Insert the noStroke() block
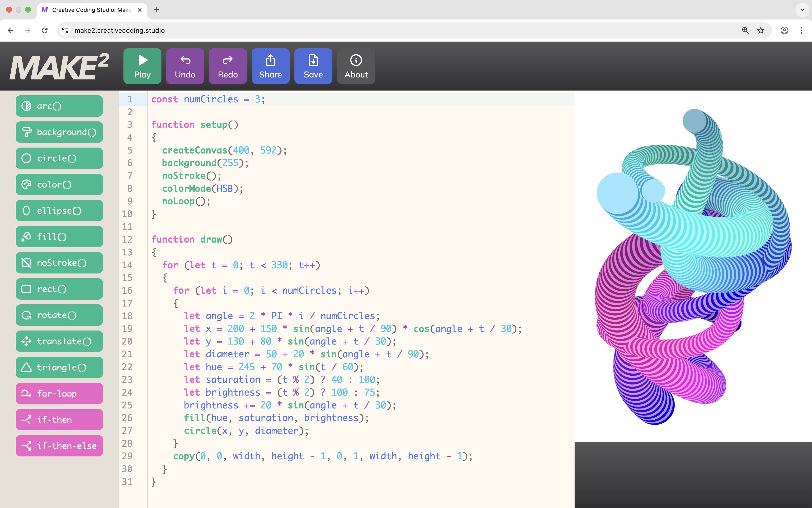The height and width of the screenshot is (508, 812). (x=59, y=263)
